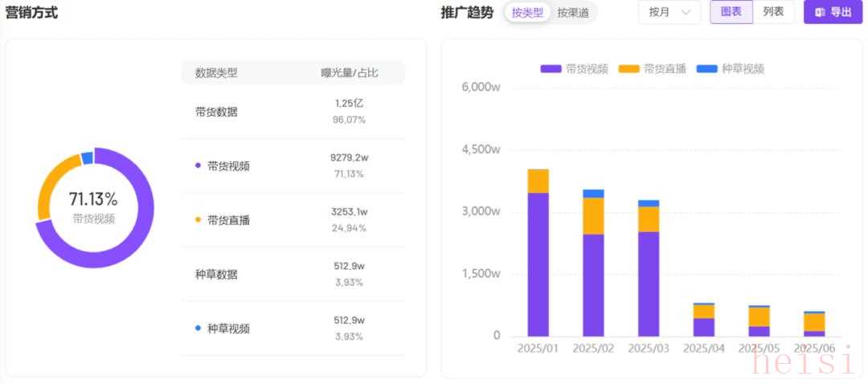Switch trend view to 按渠道

572,12
